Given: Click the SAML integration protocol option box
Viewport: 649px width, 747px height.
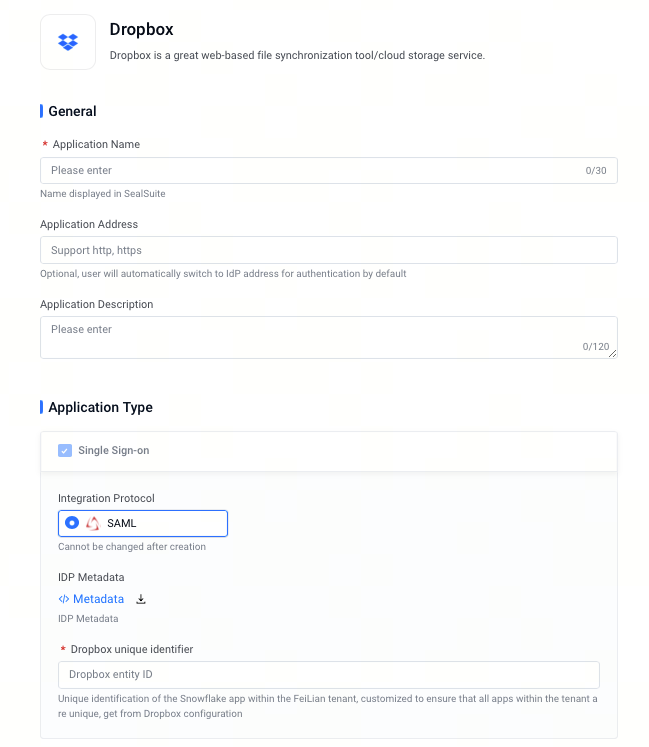Looking at the screenshot, I should (143, 523).
